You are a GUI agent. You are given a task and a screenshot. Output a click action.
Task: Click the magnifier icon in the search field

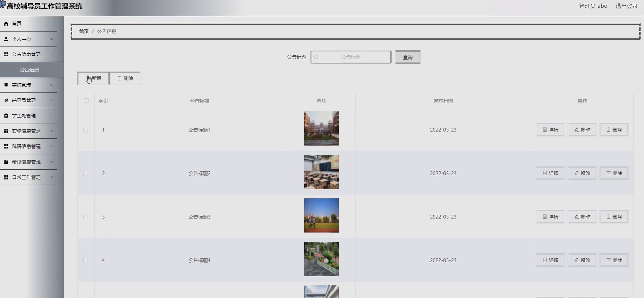point(316,57)
